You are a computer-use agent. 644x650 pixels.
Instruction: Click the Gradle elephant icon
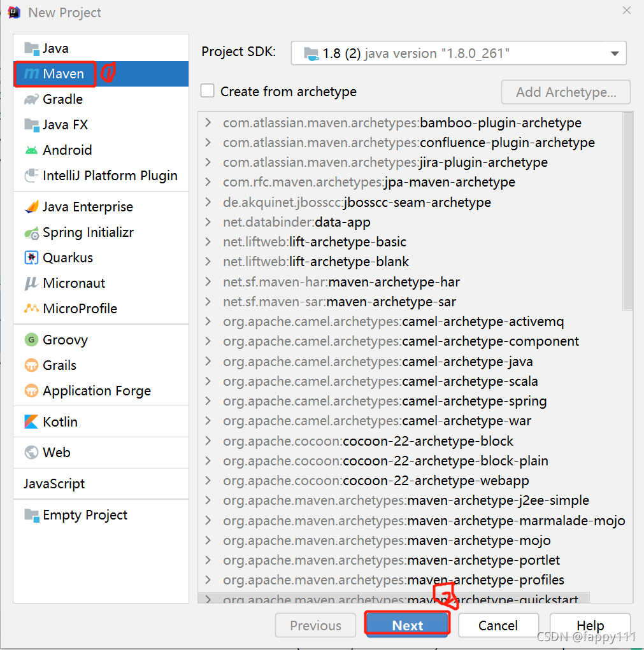coord(31,99)
